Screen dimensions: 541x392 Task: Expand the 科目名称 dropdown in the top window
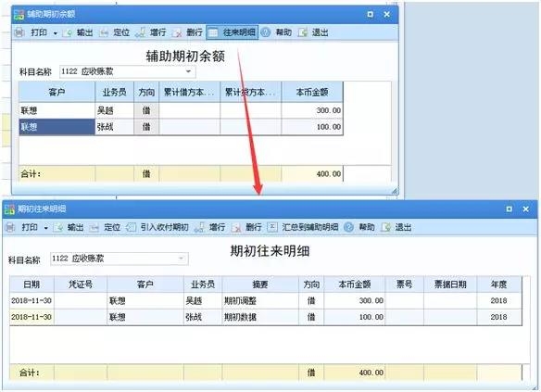pyautogui.click(x=188, y=71)
